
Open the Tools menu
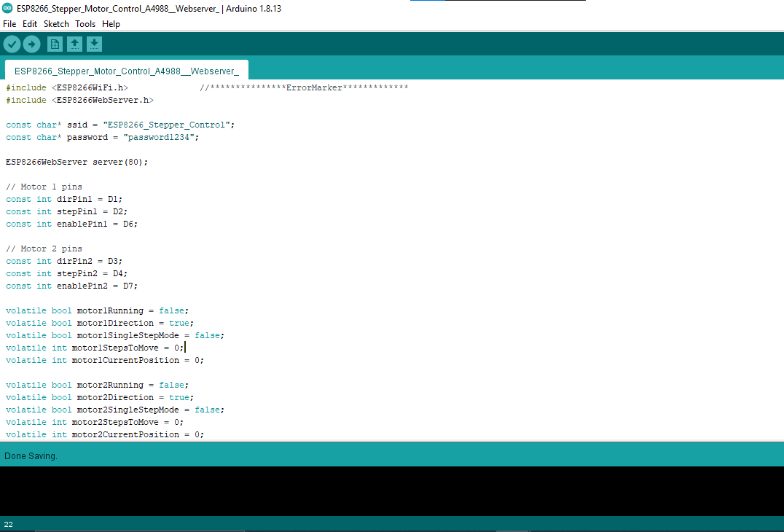[85, 24]
